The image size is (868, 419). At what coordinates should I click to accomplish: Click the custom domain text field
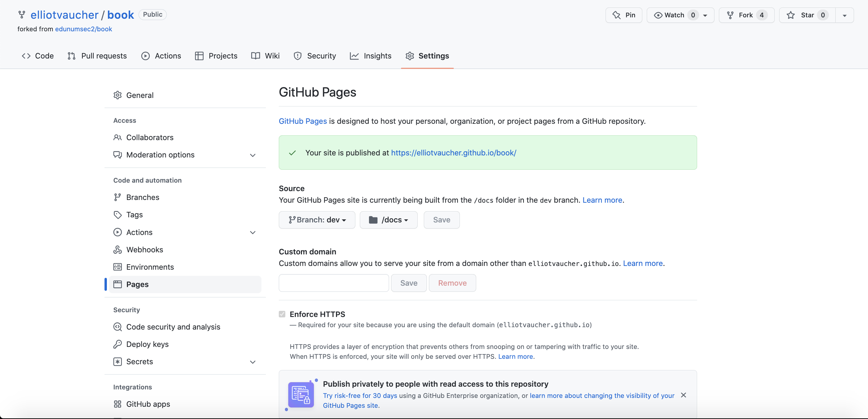coord(334,283)
